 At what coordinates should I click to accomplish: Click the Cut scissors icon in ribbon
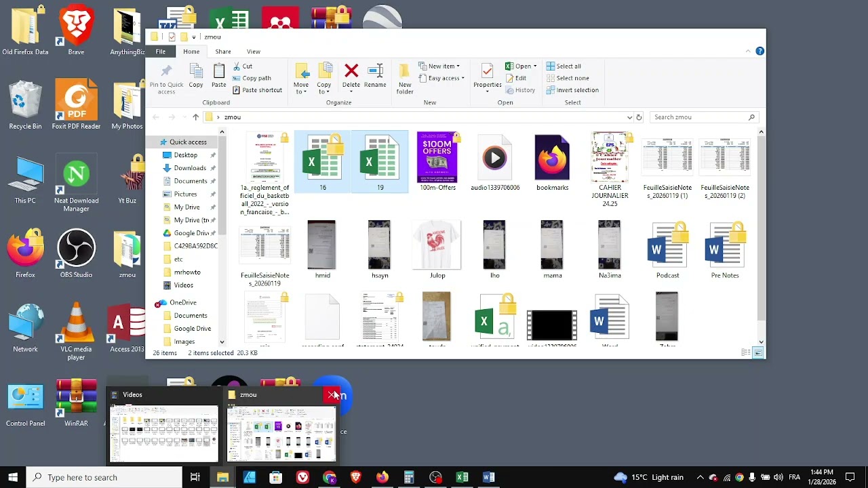[237, 66]
